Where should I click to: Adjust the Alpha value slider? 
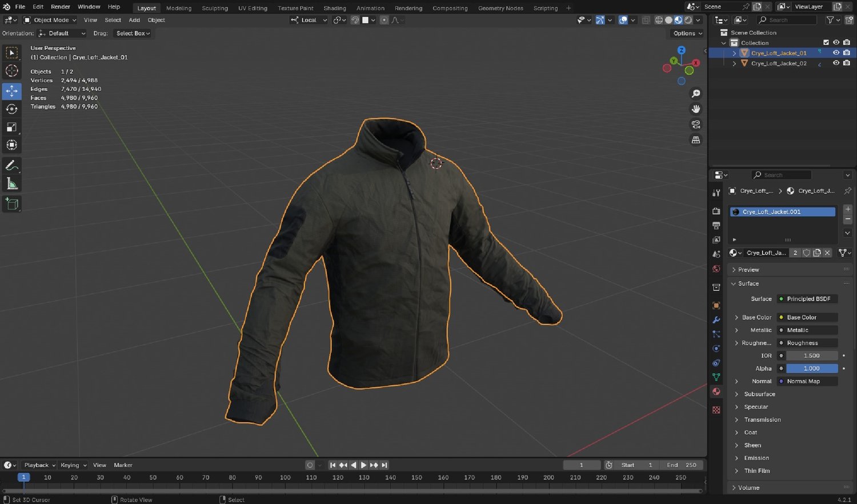pos(811,369)
